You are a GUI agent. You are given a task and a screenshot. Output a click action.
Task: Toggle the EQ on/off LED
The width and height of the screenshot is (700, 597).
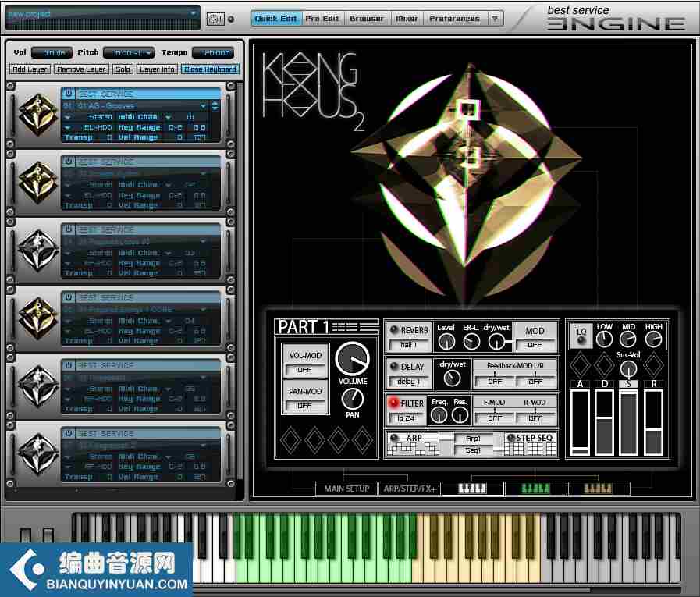tap(581, 341)
